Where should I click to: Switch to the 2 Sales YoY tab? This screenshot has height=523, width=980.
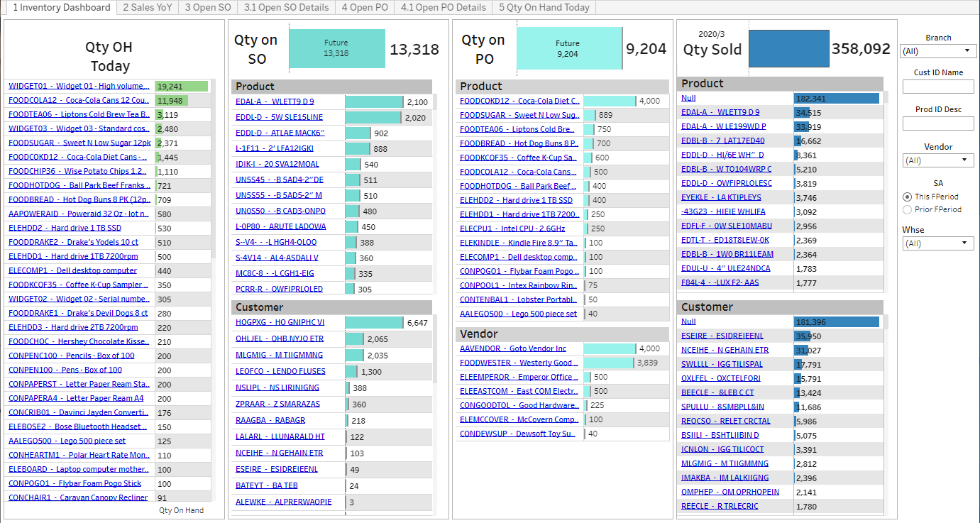(x=147, y=7)
